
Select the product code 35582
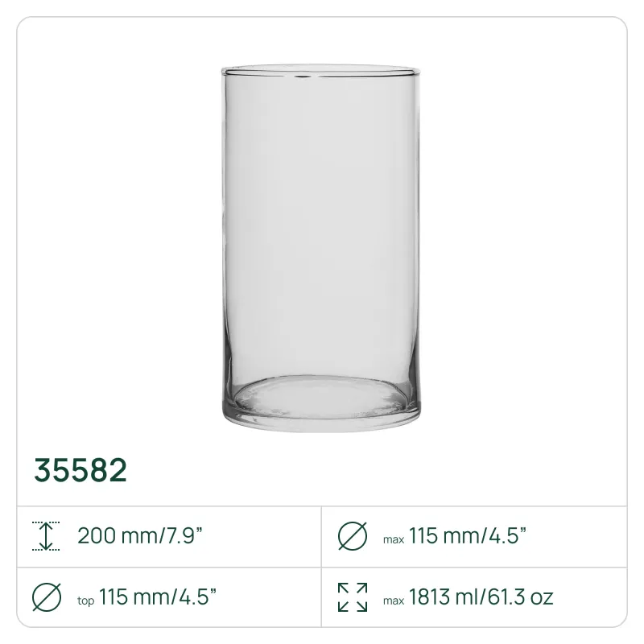click(x=80, y=471)
